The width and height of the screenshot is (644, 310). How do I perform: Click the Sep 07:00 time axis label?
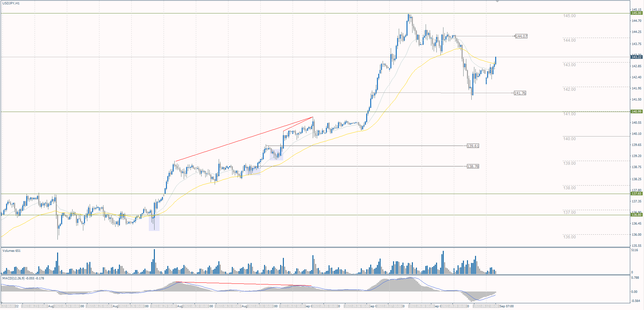click(507, 306)
